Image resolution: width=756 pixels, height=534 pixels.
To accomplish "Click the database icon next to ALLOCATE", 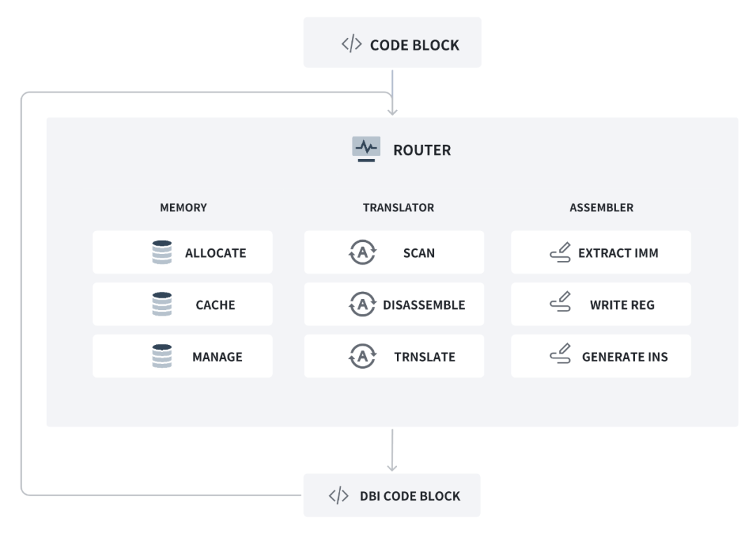I will (x=162, y=253).
